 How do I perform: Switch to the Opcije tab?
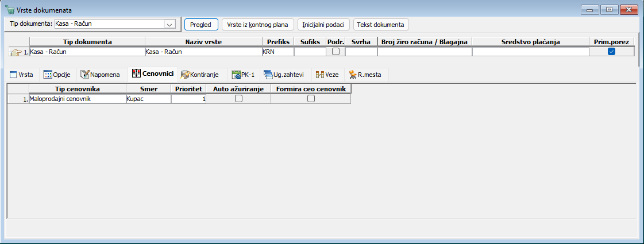[57, 75]
